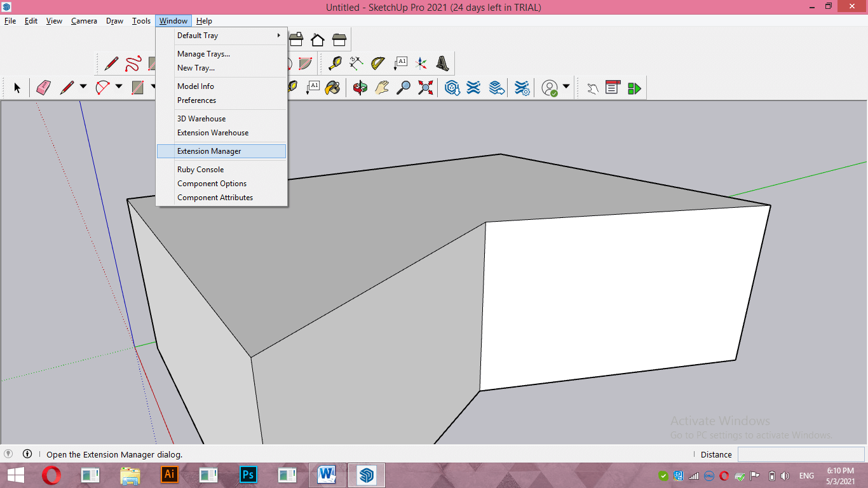Image resolution: width=868 pixels, height=488 pixels.
Task: Open Model Info from the menu
Action: point(222,86)
